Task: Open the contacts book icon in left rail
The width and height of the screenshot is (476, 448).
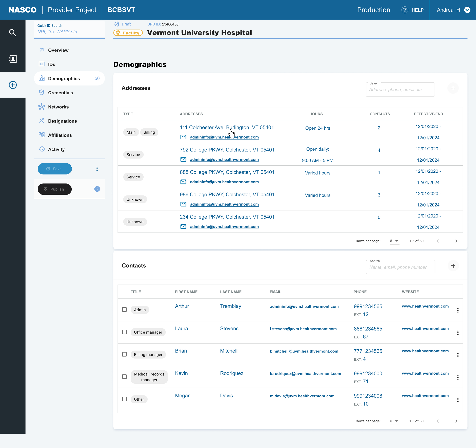Action: click(x=12, y=59)
